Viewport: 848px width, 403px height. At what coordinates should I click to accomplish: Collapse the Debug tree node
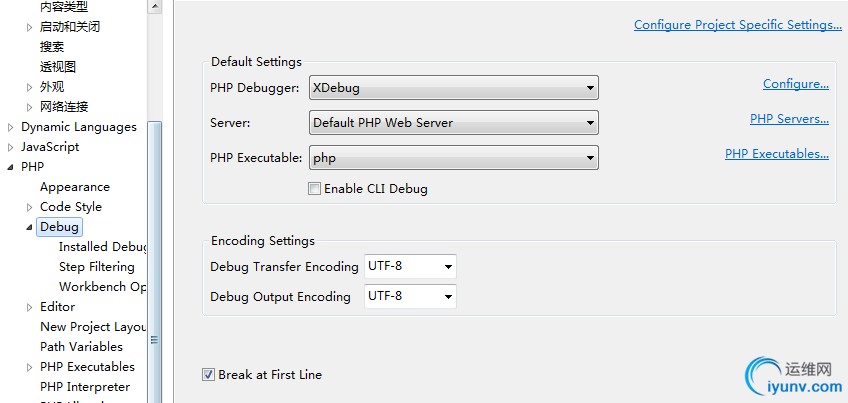point(30,228)
